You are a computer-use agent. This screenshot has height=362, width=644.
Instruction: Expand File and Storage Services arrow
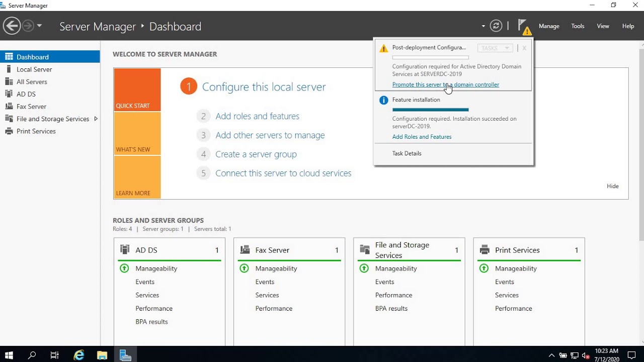pyautogui.click(x=96, y=119)
